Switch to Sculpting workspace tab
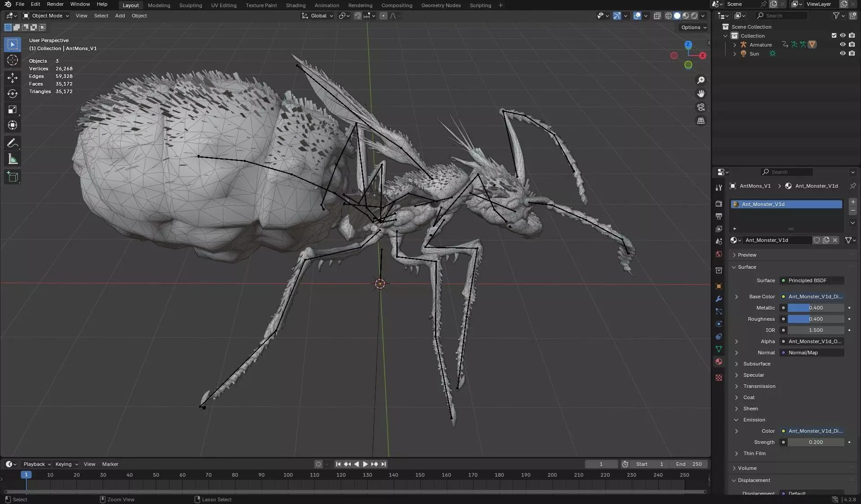The image size is (861, 504). (x=191, y=5)
